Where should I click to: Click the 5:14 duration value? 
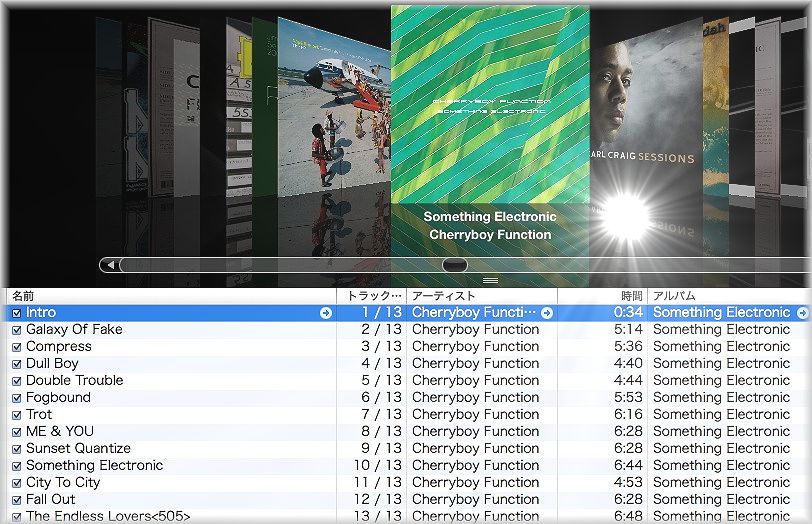tap(628, 329)
